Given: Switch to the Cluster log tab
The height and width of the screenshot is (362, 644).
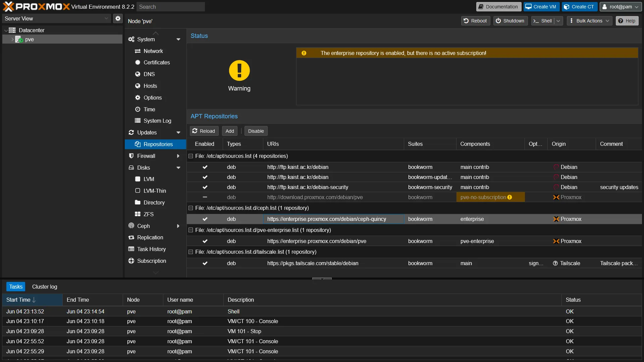Looking at the screenshot, I should [x=44, y=287].
